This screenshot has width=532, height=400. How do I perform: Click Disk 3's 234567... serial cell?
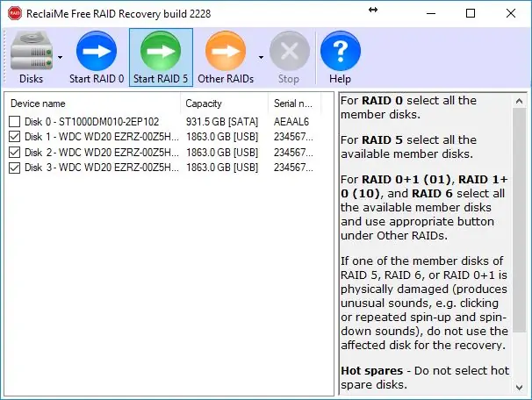click(x=293, y=168)
